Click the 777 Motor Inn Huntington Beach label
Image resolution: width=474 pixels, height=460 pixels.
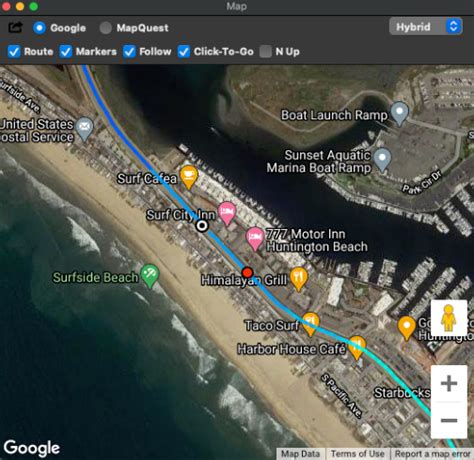317,240
